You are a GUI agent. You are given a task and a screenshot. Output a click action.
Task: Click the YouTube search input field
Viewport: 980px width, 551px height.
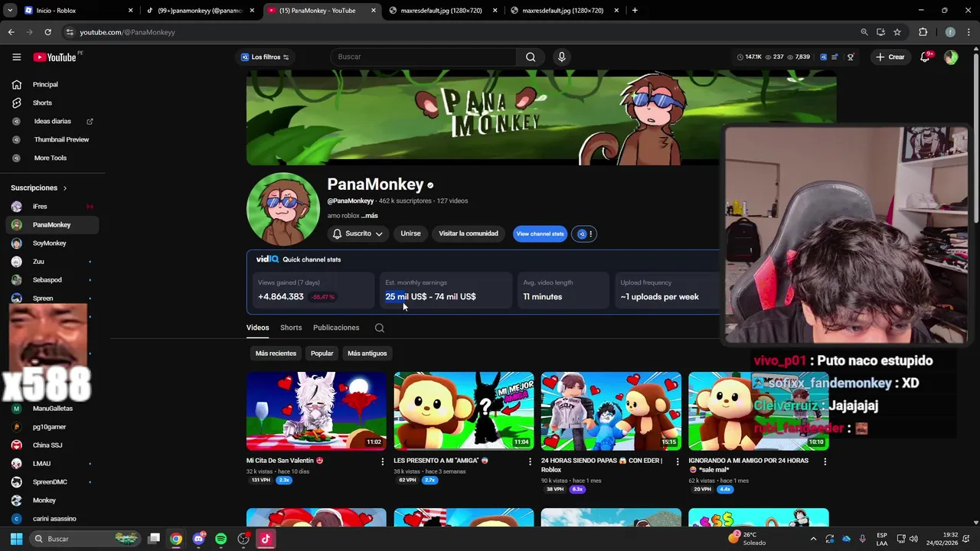click(423, 57)
